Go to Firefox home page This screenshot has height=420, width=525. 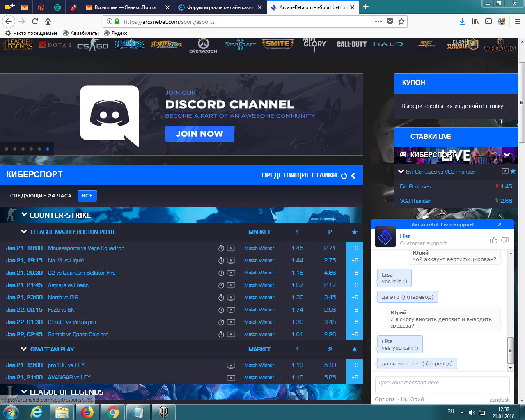[x=48, y=21]
